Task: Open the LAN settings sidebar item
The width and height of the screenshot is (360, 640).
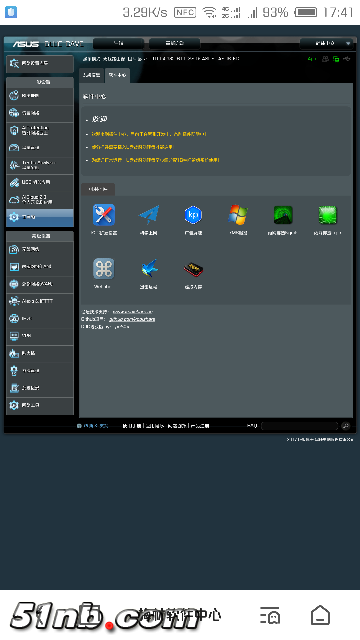Action: tap(40, 267)
